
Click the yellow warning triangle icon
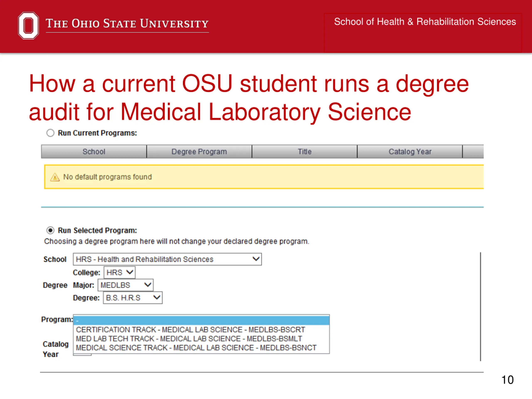pyautogui.click(x=55, y=177)
